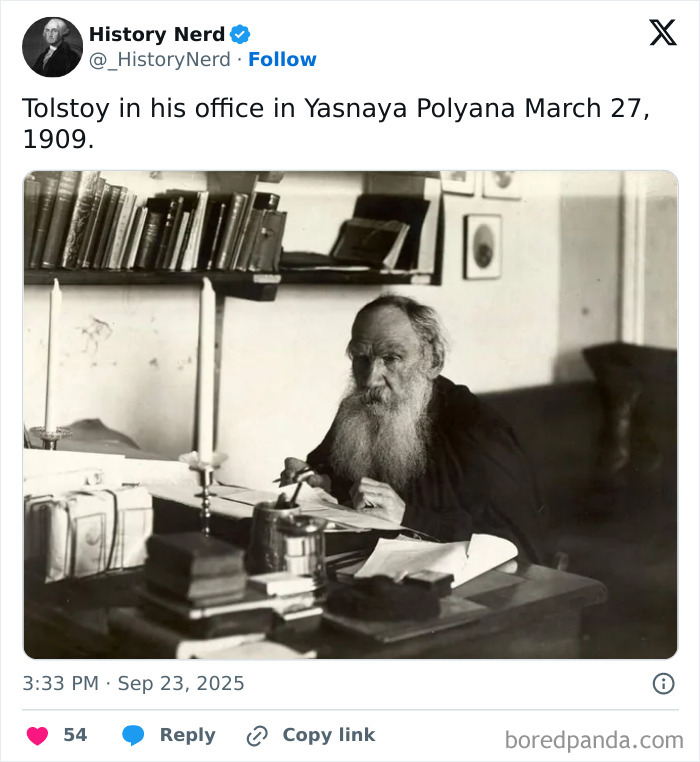Open the History Nerd profile avatar

coord(52,47)
